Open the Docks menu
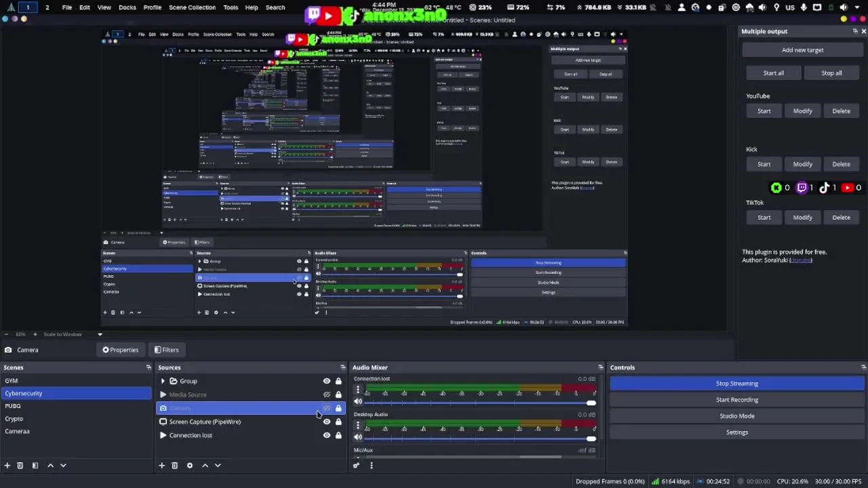 point(127,7)
